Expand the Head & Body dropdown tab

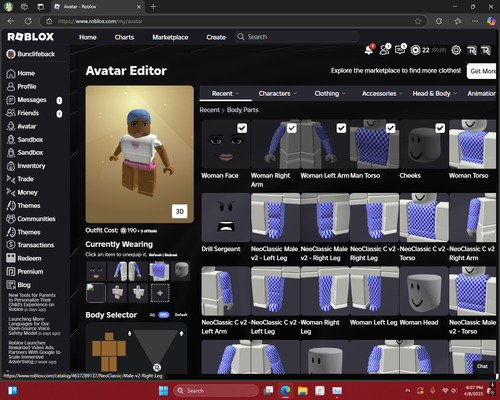[434, 94]
